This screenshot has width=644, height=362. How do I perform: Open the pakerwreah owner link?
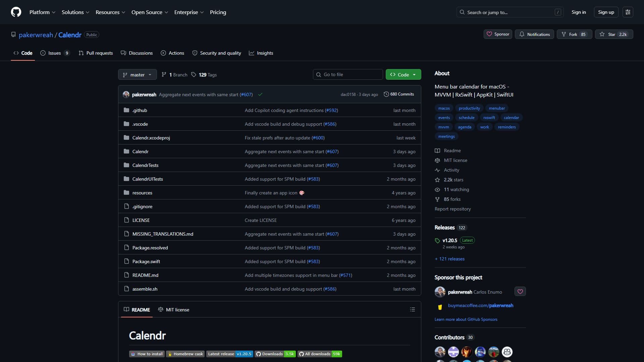pyautogui.click(x=36, y=35)
